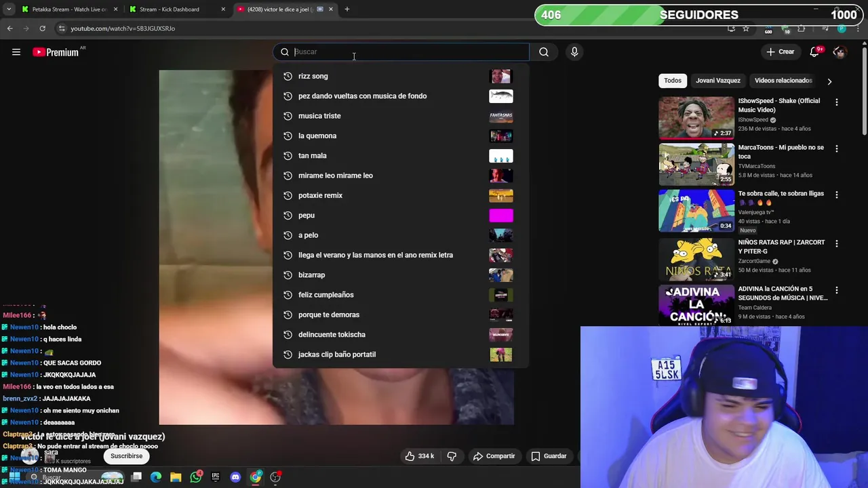Open the YouTube account avatar menu
This screenshot has height=488, width=868.
[840, 52]
